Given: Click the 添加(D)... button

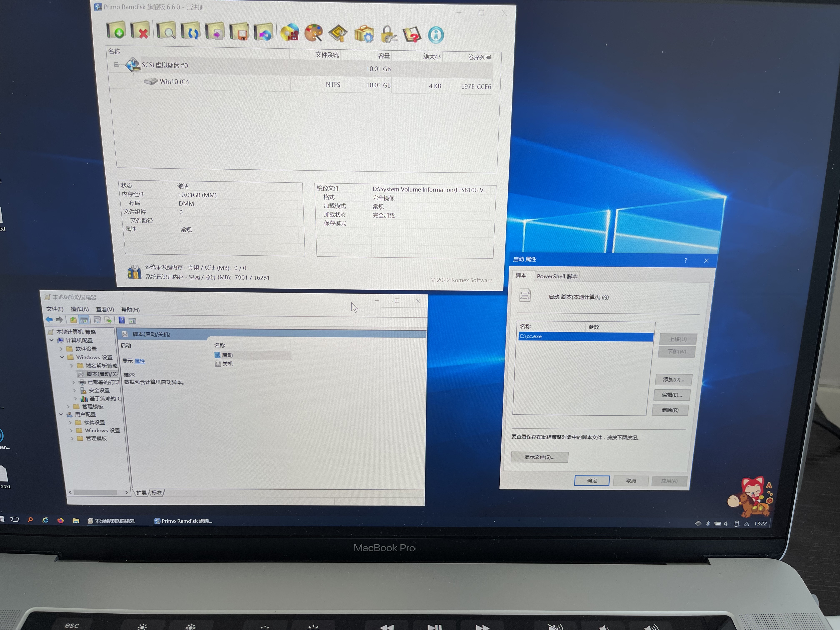Looking at the screenshot, I should [673, 379].
